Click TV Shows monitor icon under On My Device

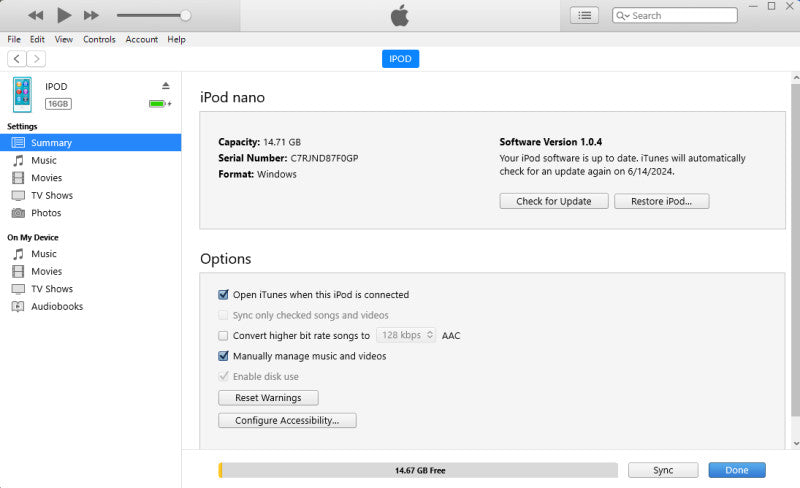pyautogui.click(x=18, y=289)
